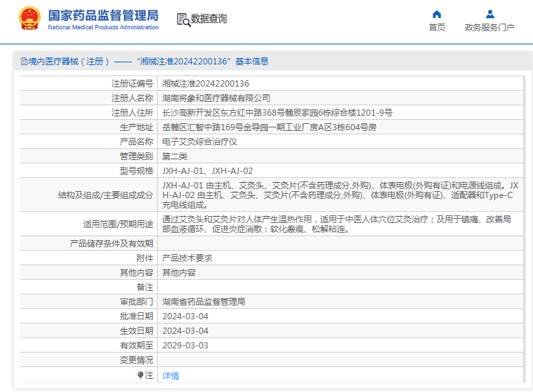The height and width of the screenshot is (392, 533).
Task: Click the document icon before 境内医疗器械
Action: click(24, 62)
